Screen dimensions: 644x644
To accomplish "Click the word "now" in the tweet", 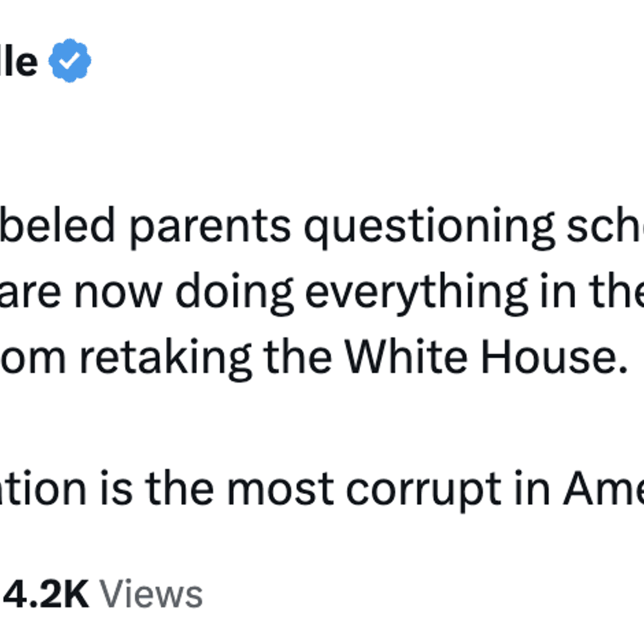I will (x=118, y=294).
